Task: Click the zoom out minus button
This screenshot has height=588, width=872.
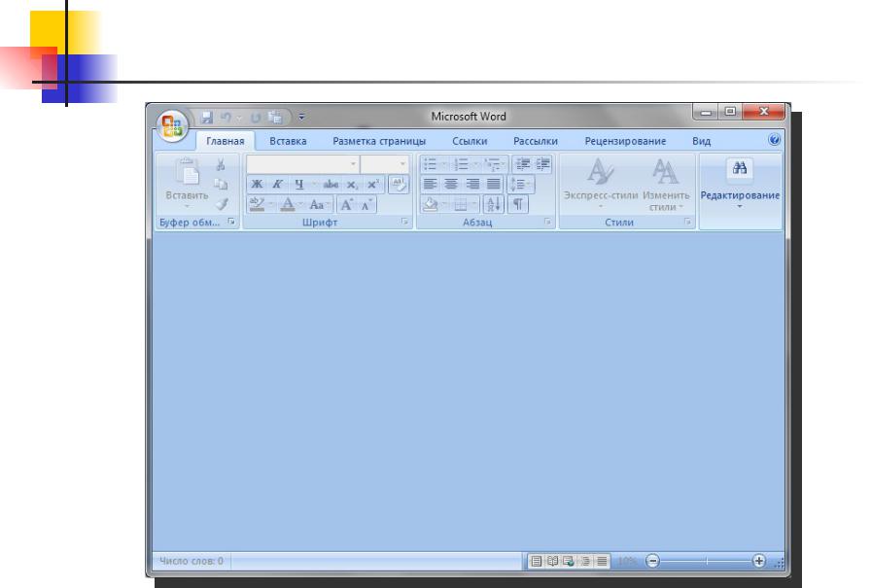Action: coord(653,561)
